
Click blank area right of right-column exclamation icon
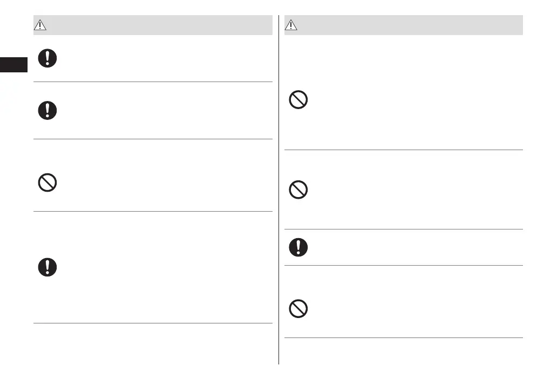[410, 247]
